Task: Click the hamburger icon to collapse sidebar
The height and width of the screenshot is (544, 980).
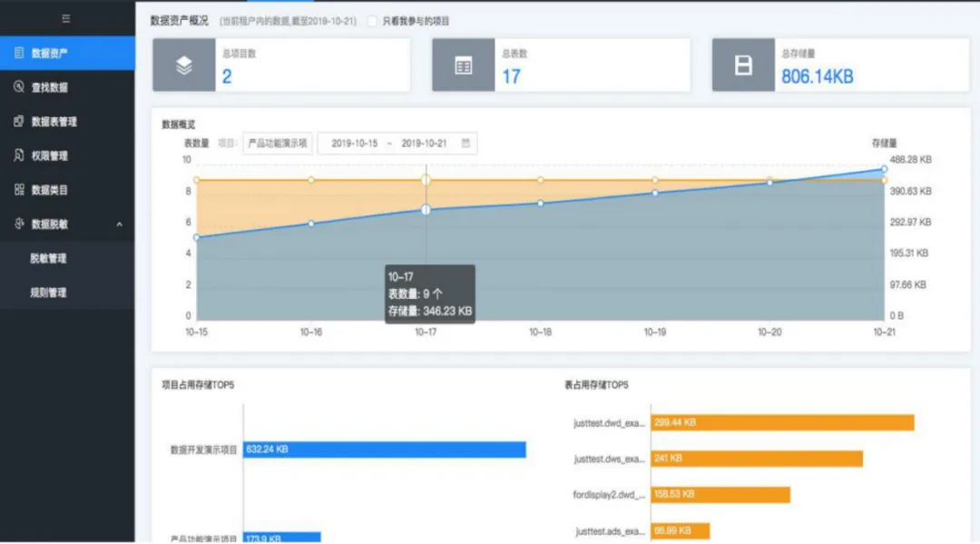Action: pyautogui.click(x=66, y=18)
